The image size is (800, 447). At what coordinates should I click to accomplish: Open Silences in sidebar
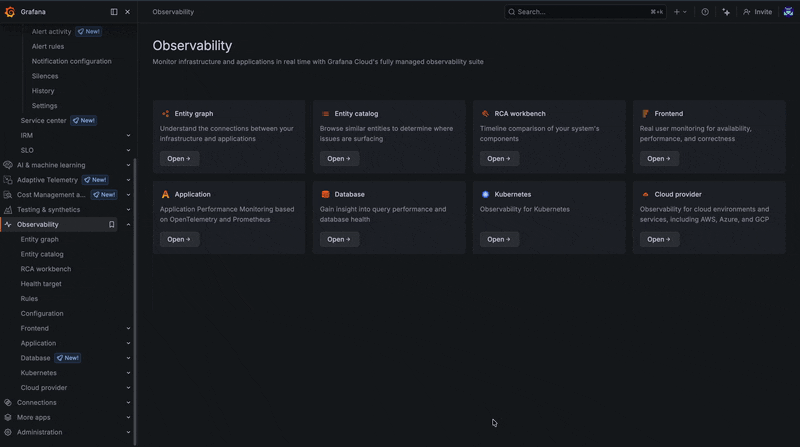click(x=45, y=76)
